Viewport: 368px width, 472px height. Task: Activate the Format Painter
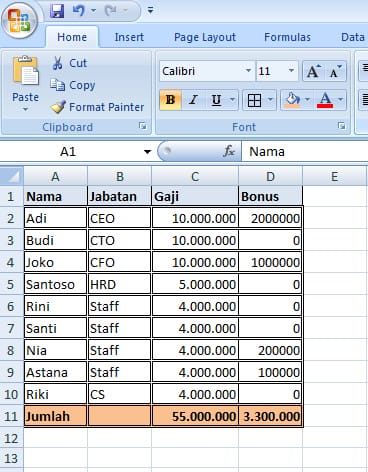pos(97,107)
